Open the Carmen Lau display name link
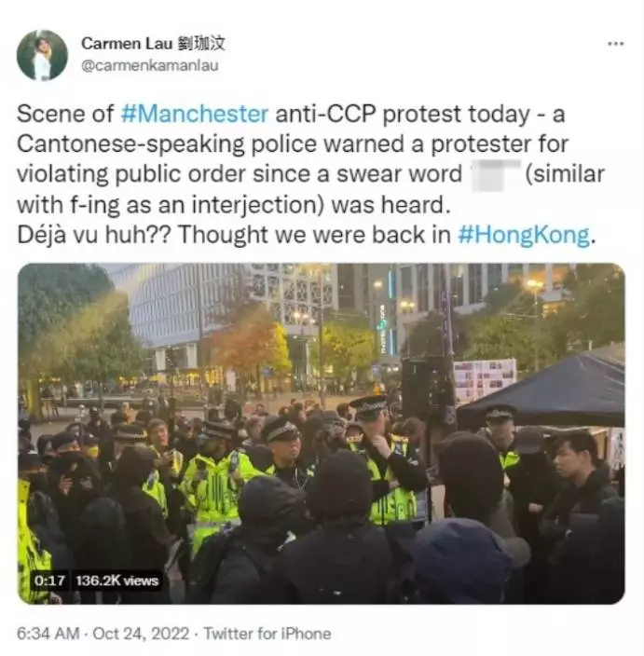The width and height of the screenshot is (644, 656). pyautogui.click(x=153, y=44)
